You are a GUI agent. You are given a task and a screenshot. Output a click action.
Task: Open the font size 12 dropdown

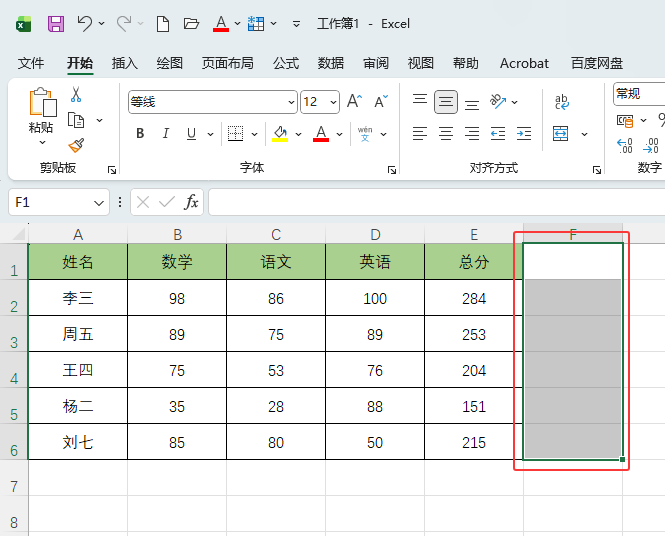coord(333,102)
